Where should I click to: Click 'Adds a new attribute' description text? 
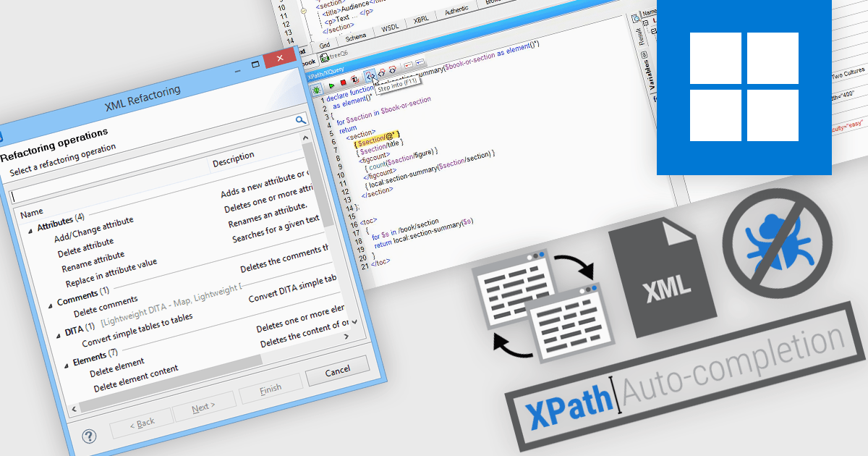[x=265, y=185]
